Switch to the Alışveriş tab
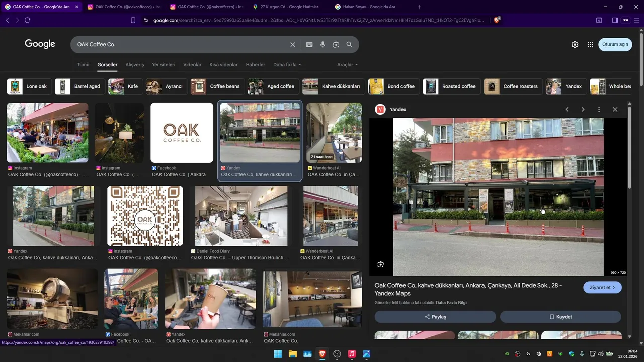 point(135,65)
